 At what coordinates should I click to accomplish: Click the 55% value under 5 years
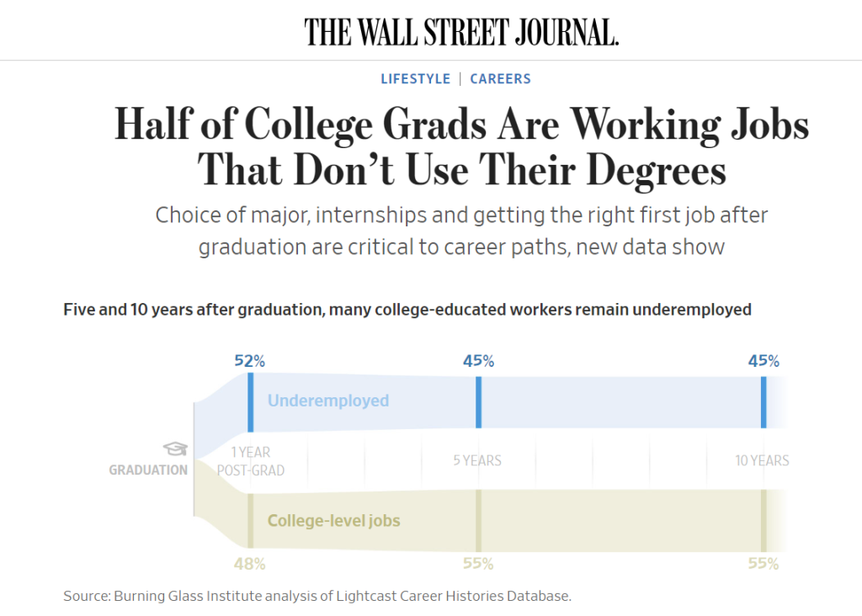478,564
